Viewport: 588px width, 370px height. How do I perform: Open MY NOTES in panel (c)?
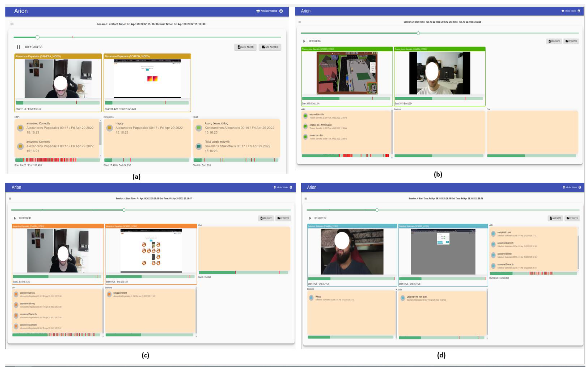(x=283, y=218)
